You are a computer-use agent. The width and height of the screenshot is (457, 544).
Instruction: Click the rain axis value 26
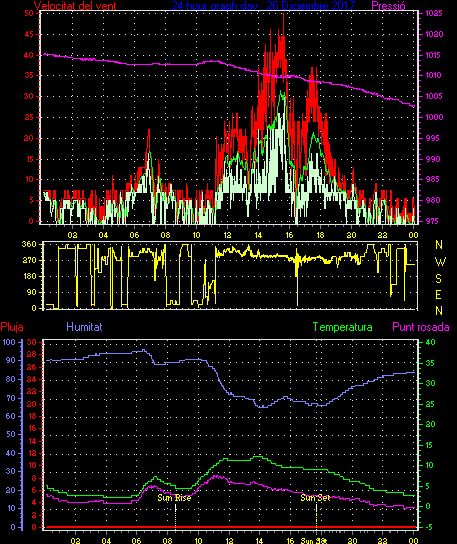(x=32, y=367)
